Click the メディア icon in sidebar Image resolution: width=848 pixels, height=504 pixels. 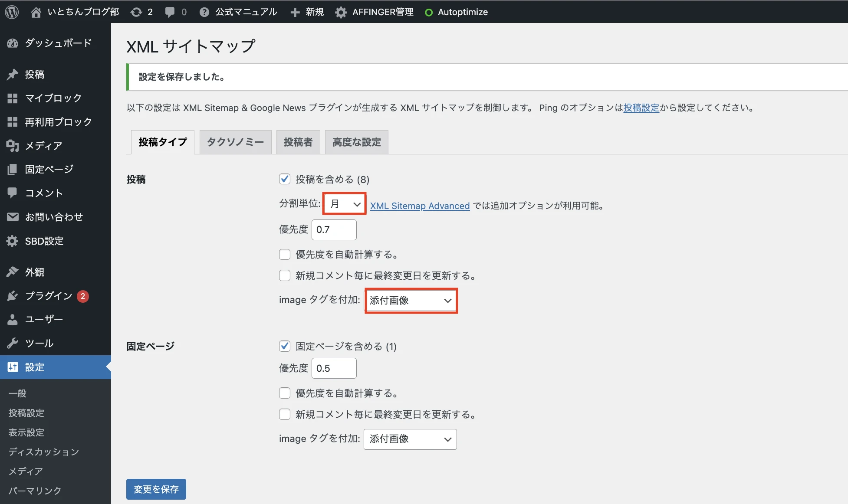(13, 146)
